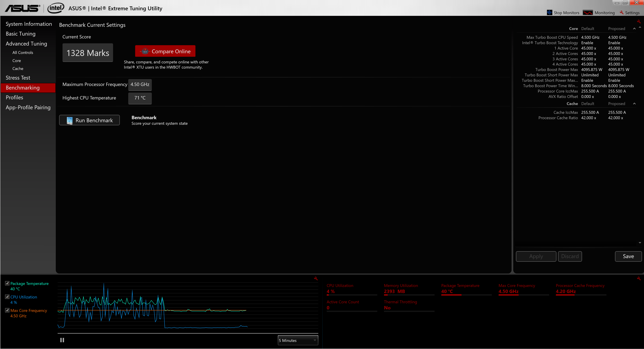Select All Controls under Advanced Tuning
The width and height of the screenshot is (644, 349).
pyautogui.click(x=23, y=53)
